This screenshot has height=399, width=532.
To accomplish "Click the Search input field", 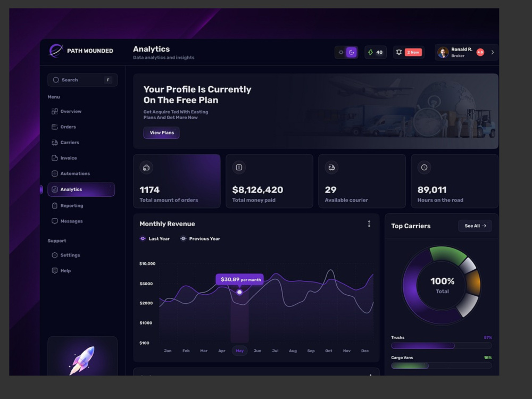I will click(x=82, y=80).
